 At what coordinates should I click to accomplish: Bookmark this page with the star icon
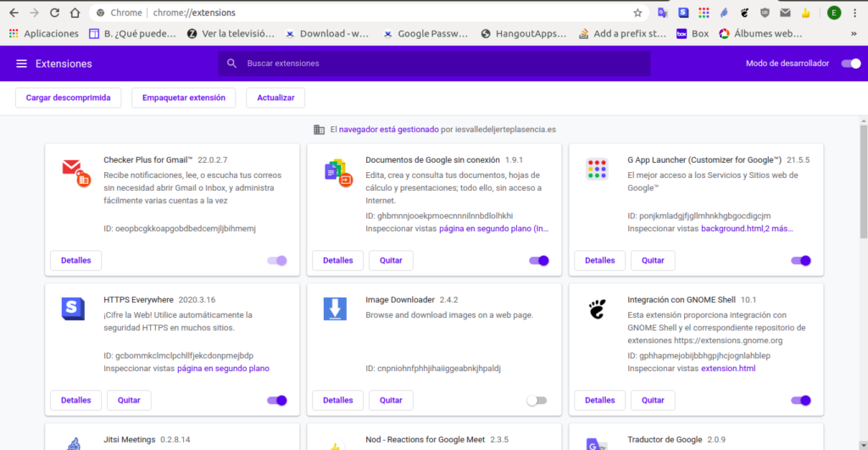coord(637,12)
